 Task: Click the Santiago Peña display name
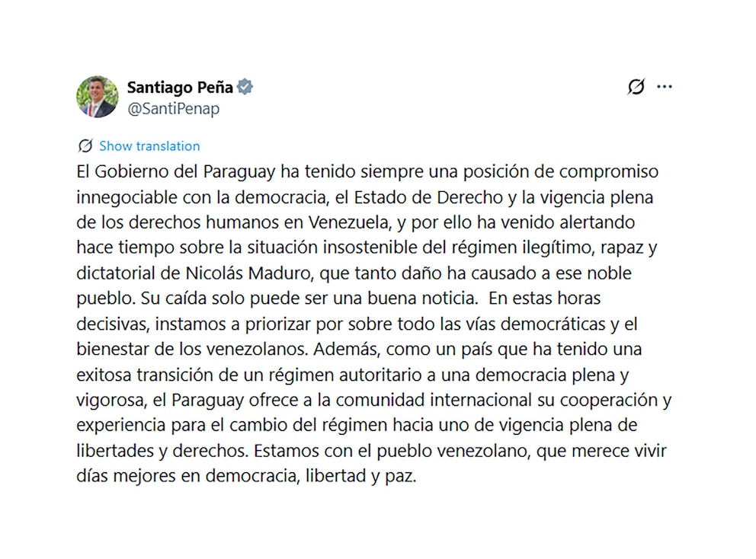[x=180, y=87]
